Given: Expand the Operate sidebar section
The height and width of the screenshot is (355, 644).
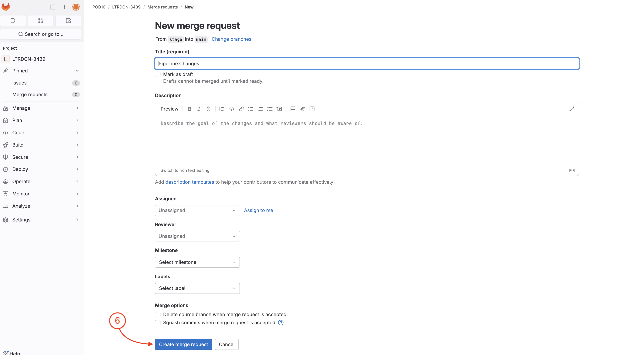Looking at the screenshot, I should pyautogui.click(x=41, y=181).
